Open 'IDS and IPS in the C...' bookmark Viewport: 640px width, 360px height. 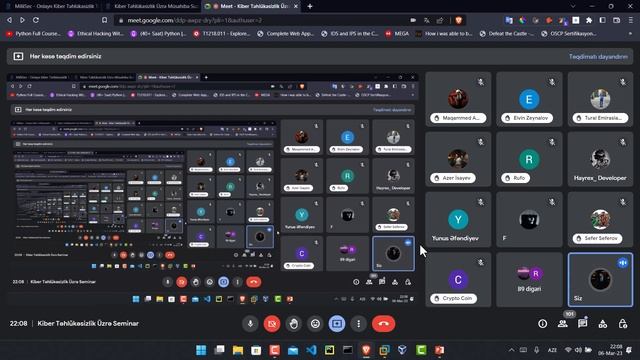click(x=349, y=34)
